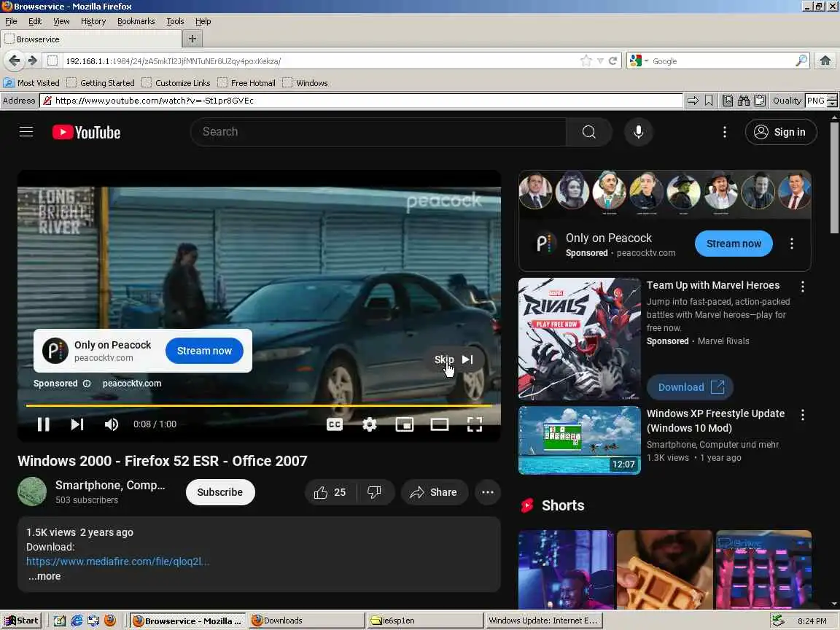Skip the Peacock ad

(x=454, y=359)
